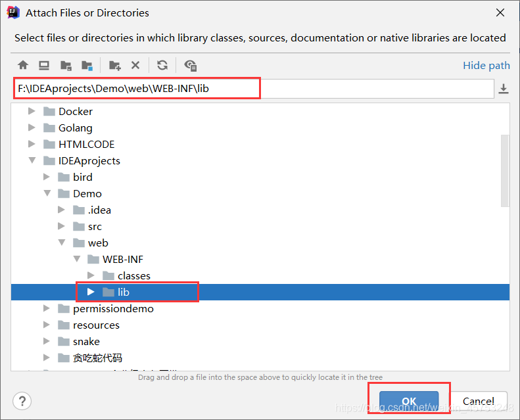
Task: Cancel the Attach Files dialog
Action: [478, 401]
